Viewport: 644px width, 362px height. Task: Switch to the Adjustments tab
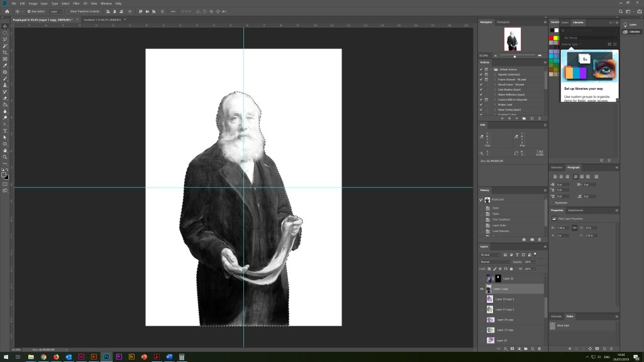click(575, 210)
